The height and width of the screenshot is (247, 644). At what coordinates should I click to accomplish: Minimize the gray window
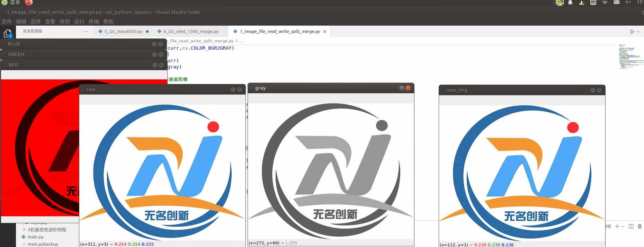pyautogui.click(x=402, y=88)
